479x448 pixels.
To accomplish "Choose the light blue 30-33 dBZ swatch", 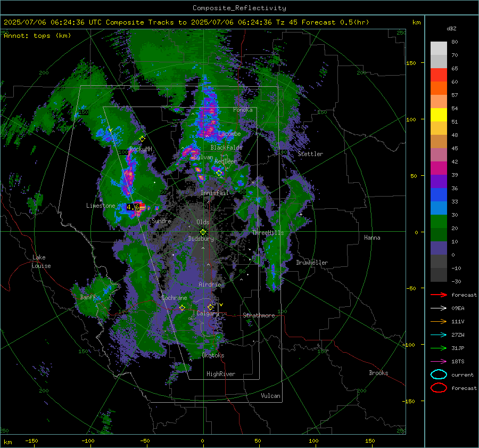I will pos(439,208).
